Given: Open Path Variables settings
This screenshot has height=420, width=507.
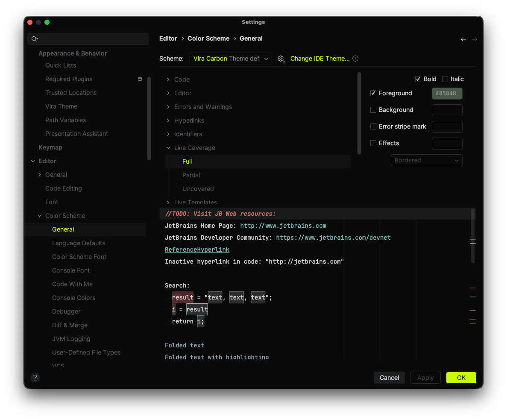Looking at the screenshot, I should [65, 120].
